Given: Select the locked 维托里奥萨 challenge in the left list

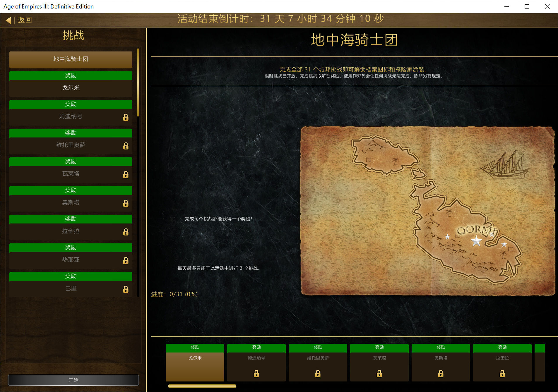Looking at the screenshot, I should (x=71, y=145).
